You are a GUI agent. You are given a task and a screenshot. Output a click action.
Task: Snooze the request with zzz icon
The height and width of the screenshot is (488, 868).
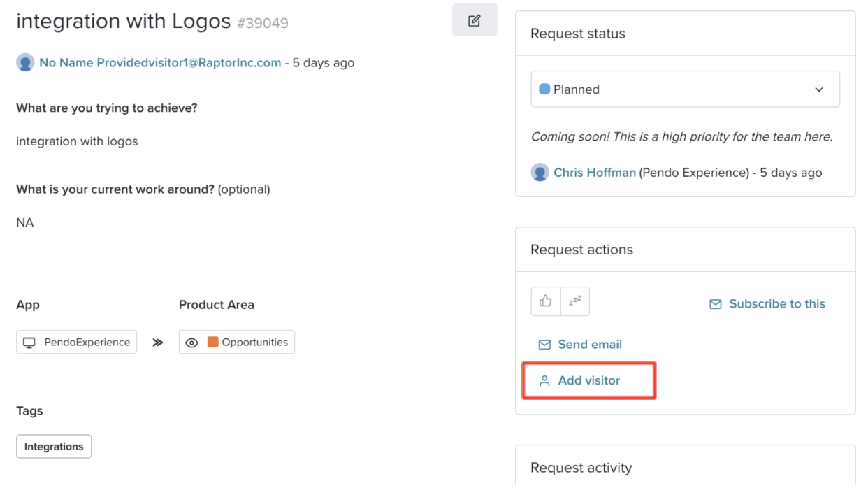(575, 301)
